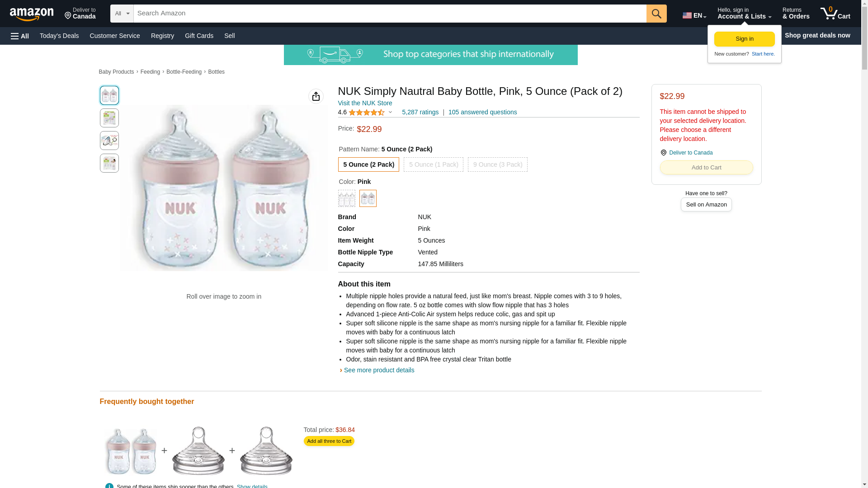Choose the Pink color swatch
The width and height of the screenshot is (868, 488).
coord(368,198)
